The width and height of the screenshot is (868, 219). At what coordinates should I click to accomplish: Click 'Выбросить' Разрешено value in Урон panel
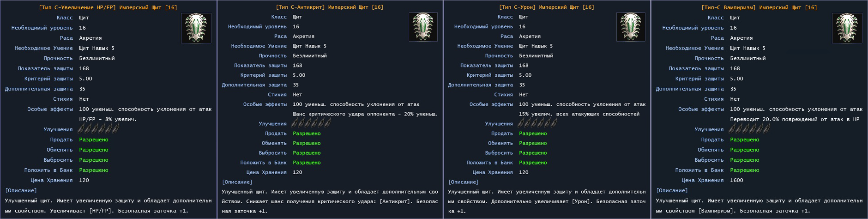point(533,152)
